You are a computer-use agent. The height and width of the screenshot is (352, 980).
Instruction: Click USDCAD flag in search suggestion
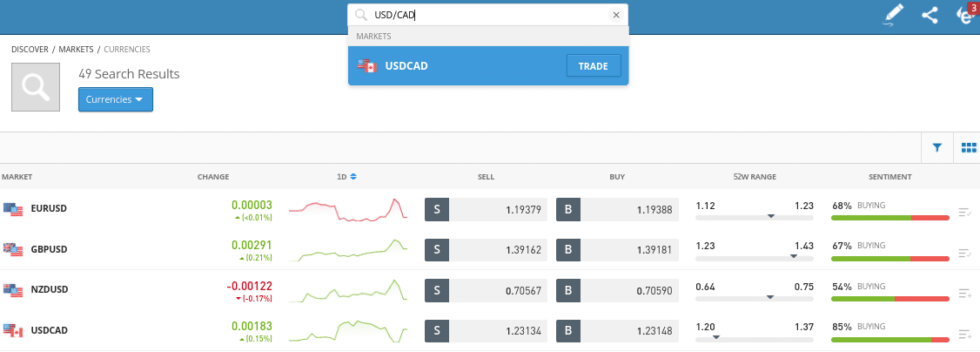[x=367, y=65]
